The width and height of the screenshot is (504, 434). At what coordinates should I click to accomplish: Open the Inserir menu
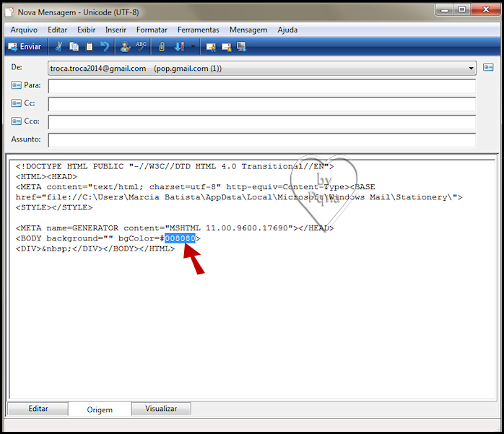(116, 30)
